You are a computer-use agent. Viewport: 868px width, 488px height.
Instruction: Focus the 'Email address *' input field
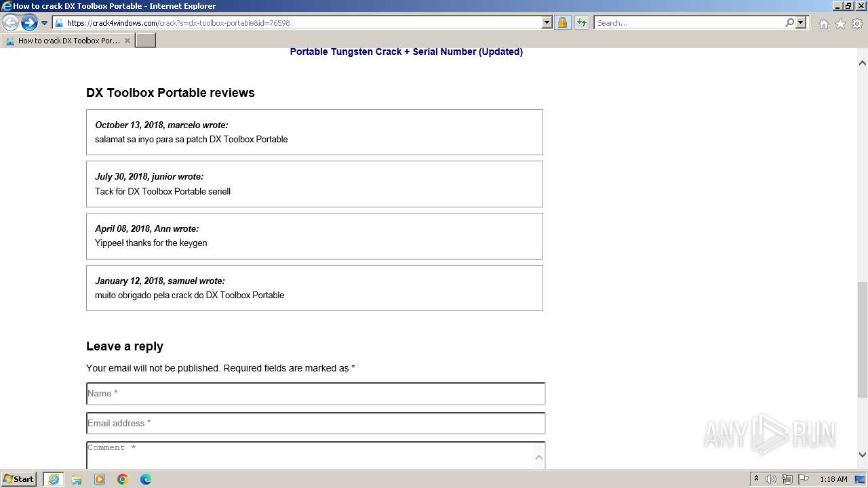[x=316, y=423]
